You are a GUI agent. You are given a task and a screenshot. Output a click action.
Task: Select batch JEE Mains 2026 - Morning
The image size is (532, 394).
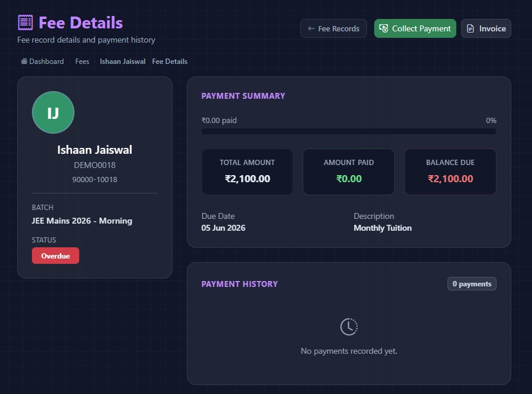tap(82, 221)
